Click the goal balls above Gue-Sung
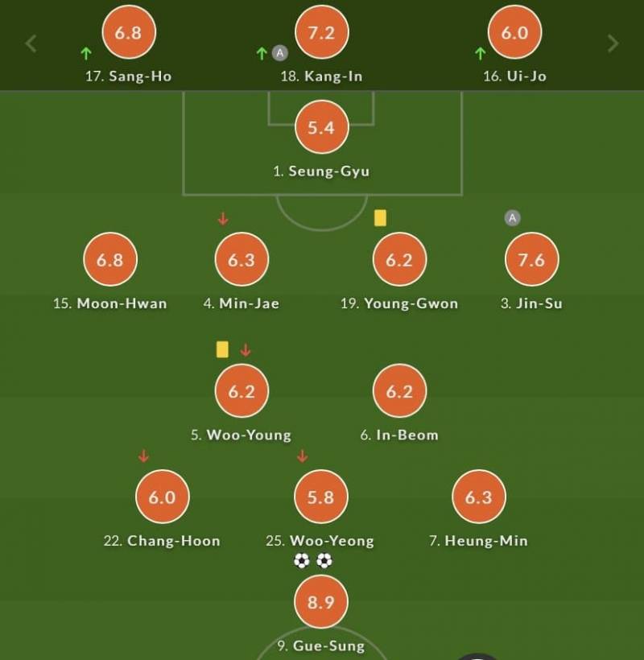 313,561
